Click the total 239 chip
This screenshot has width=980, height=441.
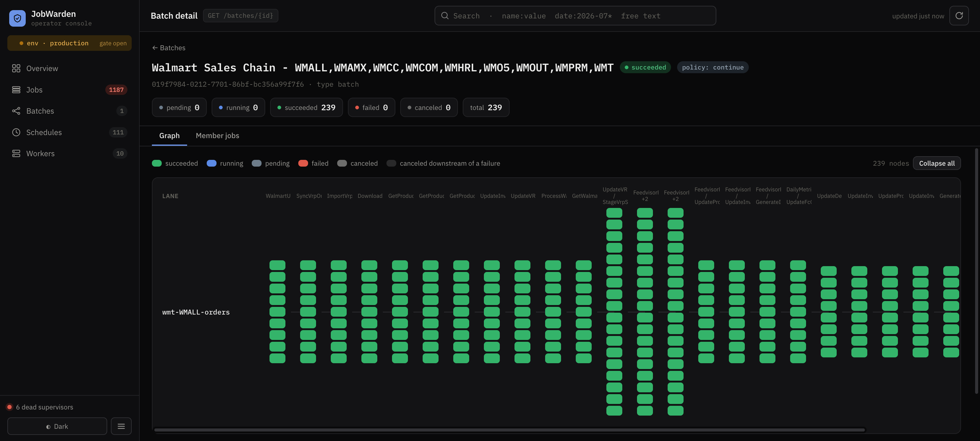(486, 107)
